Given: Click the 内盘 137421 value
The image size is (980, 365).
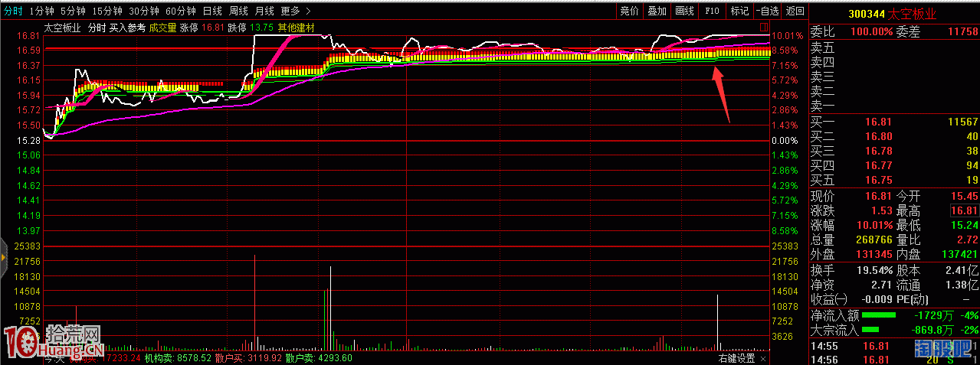Looking at the screenshot, I should pyautogui.click(x=960, y=255).
